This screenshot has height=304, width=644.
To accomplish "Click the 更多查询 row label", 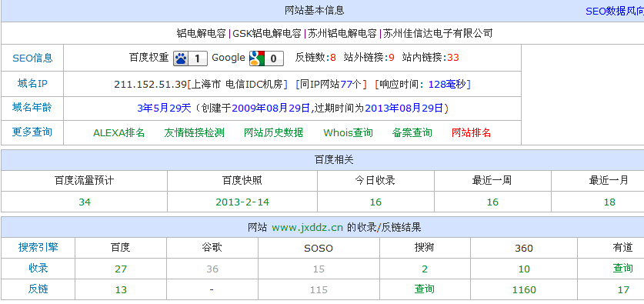I will [32, 132].
